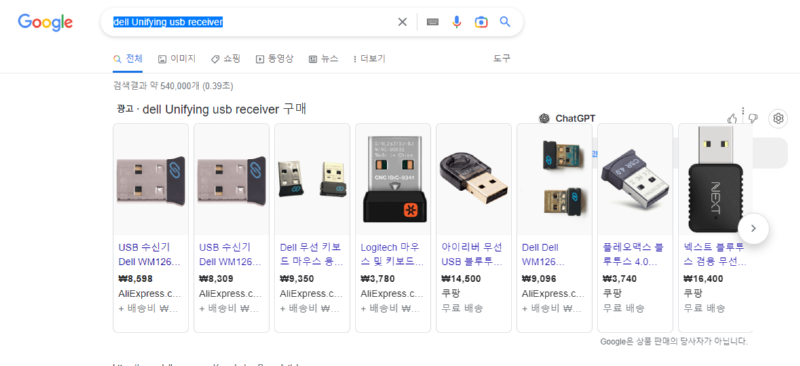Give thumbs down feedback
Image resolution: width=800 pixels, height=366 pixels.
(x=753, y=118)
